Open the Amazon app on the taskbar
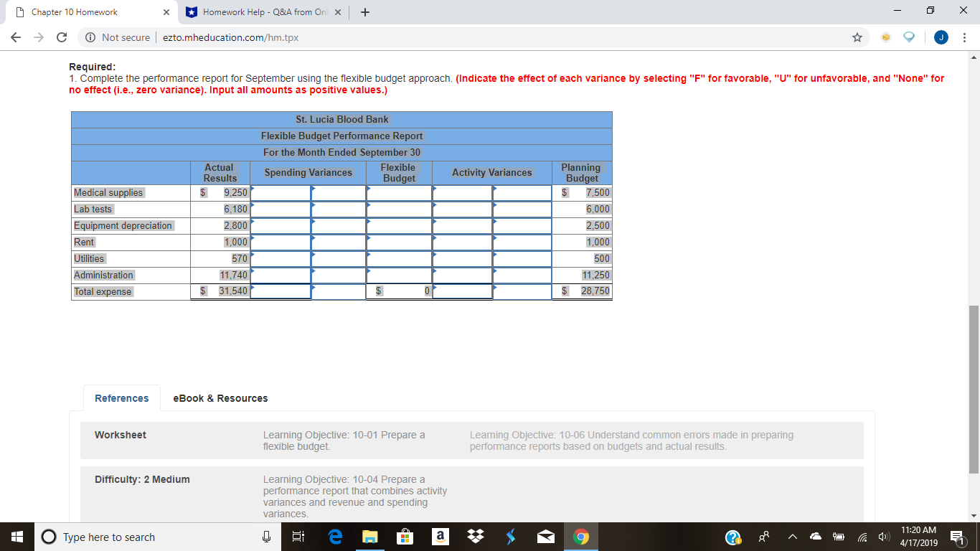This screenshot has width=980, height=551. click(440, 536)
